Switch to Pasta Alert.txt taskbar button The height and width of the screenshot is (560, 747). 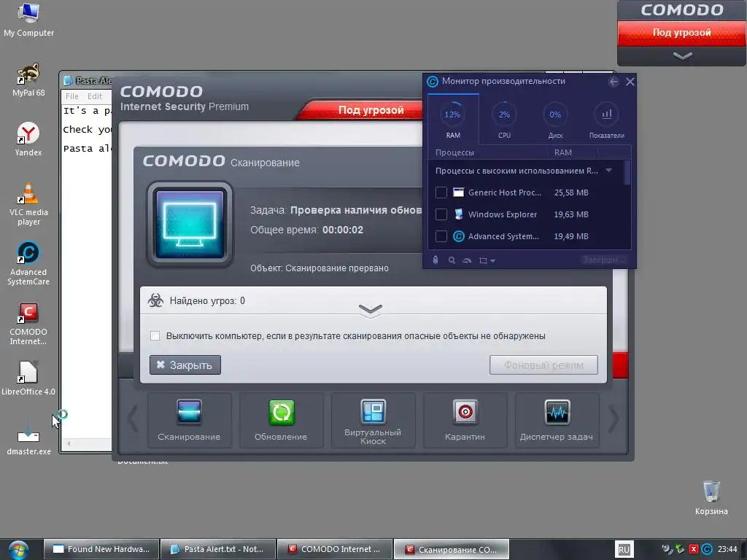[x=218, y=550]
